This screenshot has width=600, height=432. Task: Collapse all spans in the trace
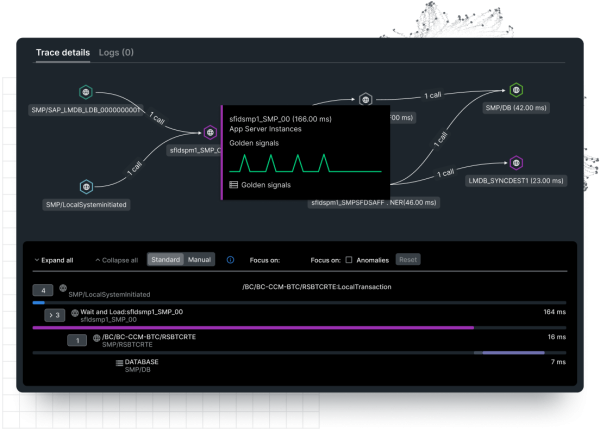118,260
